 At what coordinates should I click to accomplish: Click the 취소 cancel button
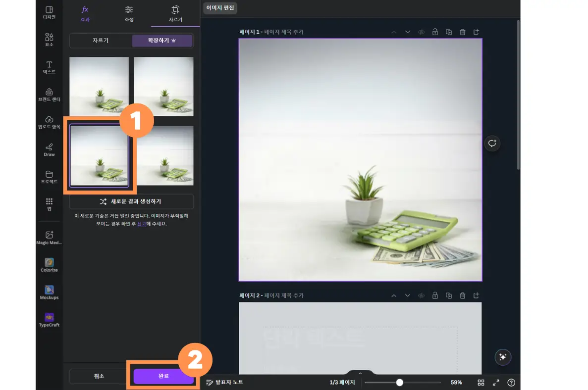(x=99, y=376)
